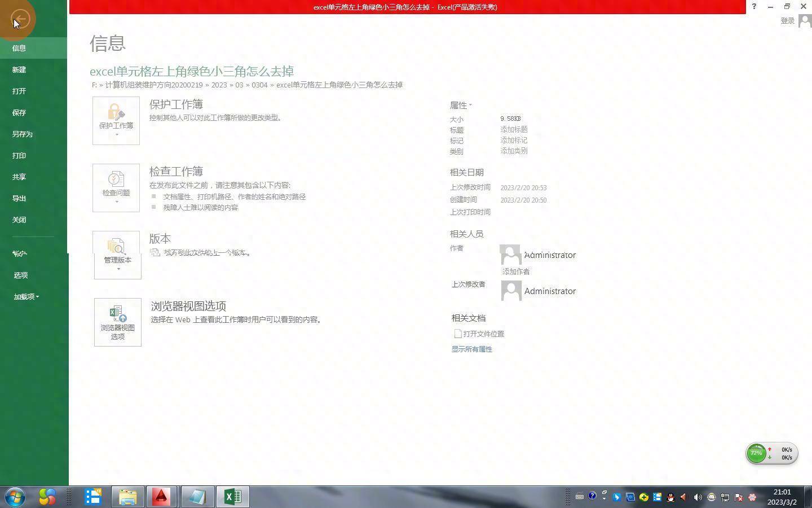Click the 72% speed ball indicator

[756, 453]
